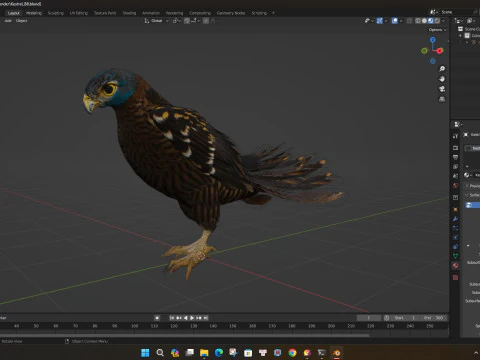Open the Options dropdown in viewport
480x360 pixels.
437,30
